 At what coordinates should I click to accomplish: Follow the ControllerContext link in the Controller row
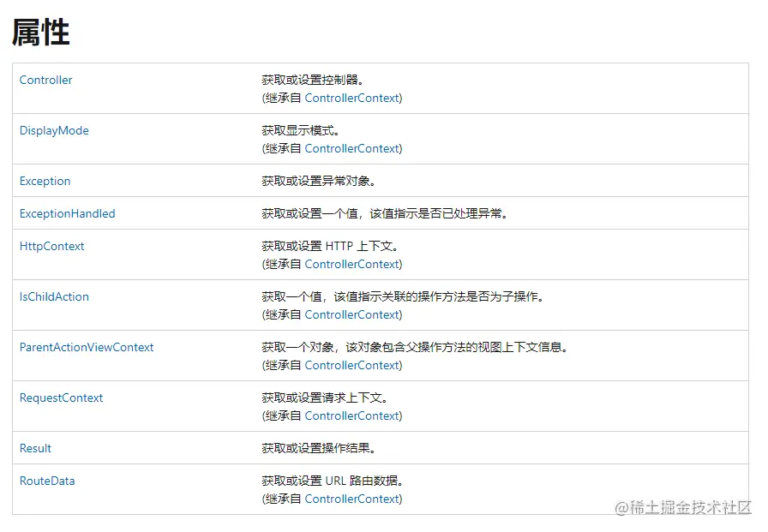coord(352,98)
